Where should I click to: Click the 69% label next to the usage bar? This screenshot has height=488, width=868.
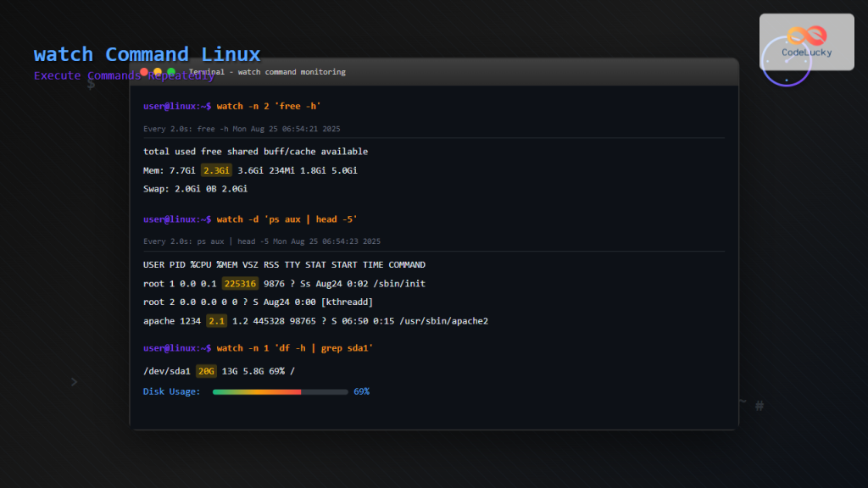tap(362, 391)
